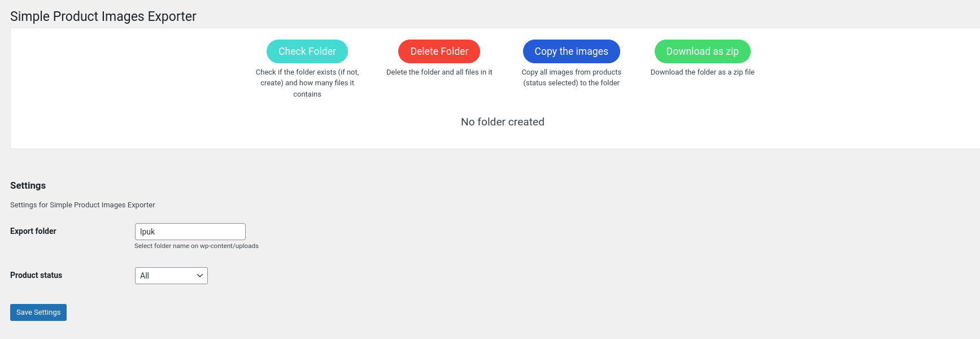Click the chevron arrow in Product status

tap(199, 276)
